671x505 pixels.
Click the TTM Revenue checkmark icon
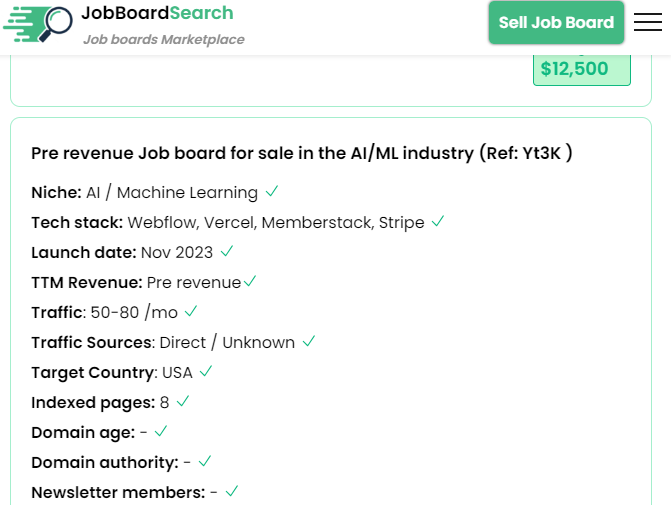point(250,282)
